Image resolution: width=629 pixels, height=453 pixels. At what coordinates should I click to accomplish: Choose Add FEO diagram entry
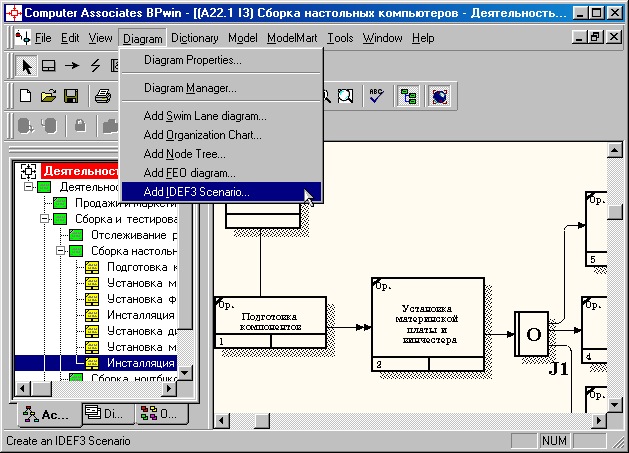pyautogui.click(x=221, y=173)
